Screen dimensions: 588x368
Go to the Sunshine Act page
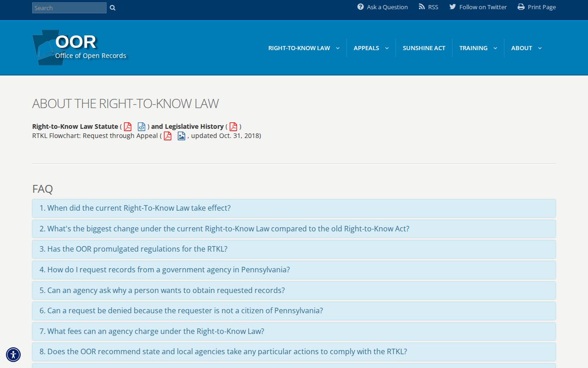pos(424,48)
